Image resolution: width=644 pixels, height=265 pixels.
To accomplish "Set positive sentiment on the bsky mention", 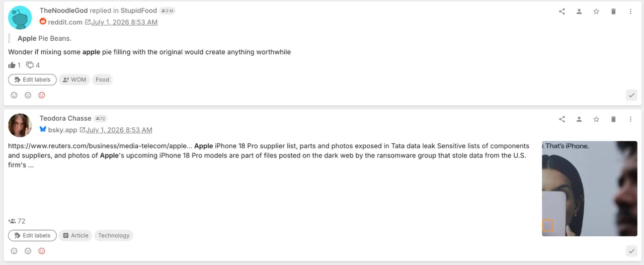I will click(14, 251).
